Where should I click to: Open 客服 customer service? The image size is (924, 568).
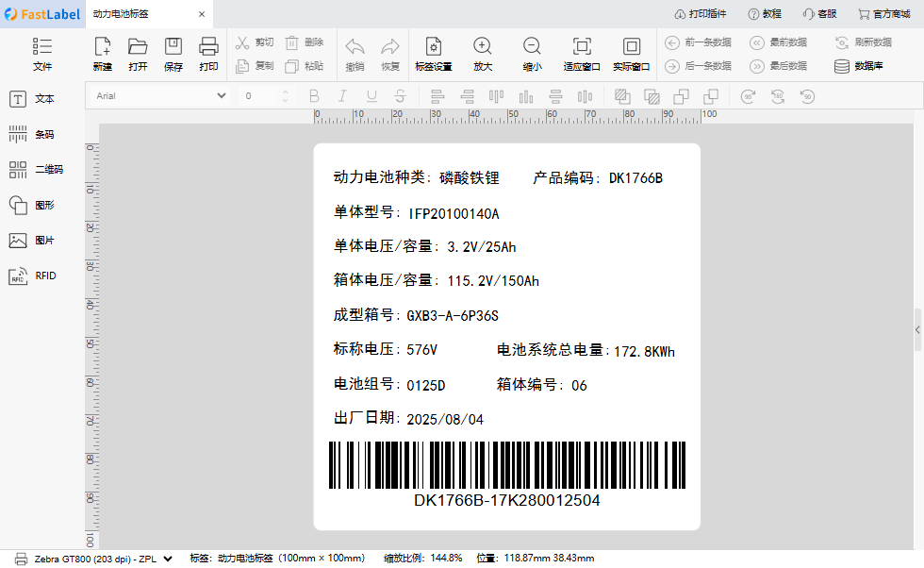pos(819,13)
